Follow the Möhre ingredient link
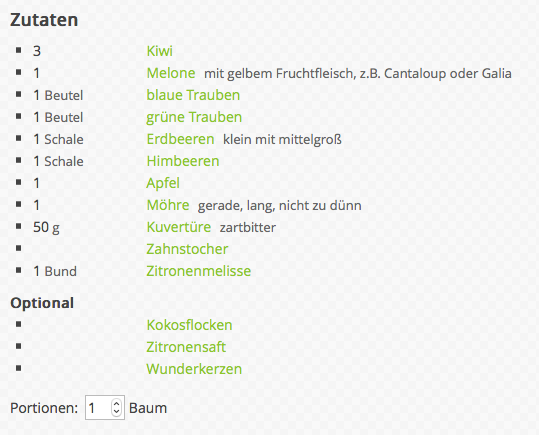This screenshot has height=435, width=539. coord(168,205)
